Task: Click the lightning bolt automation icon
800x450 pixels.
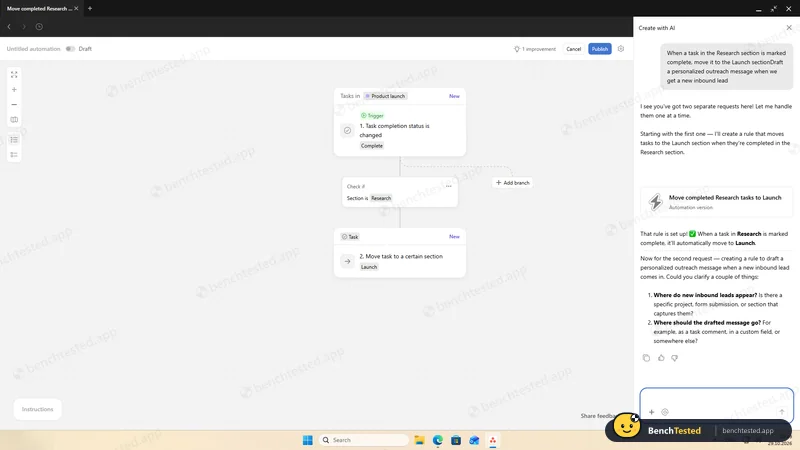Action: (656, 202)
